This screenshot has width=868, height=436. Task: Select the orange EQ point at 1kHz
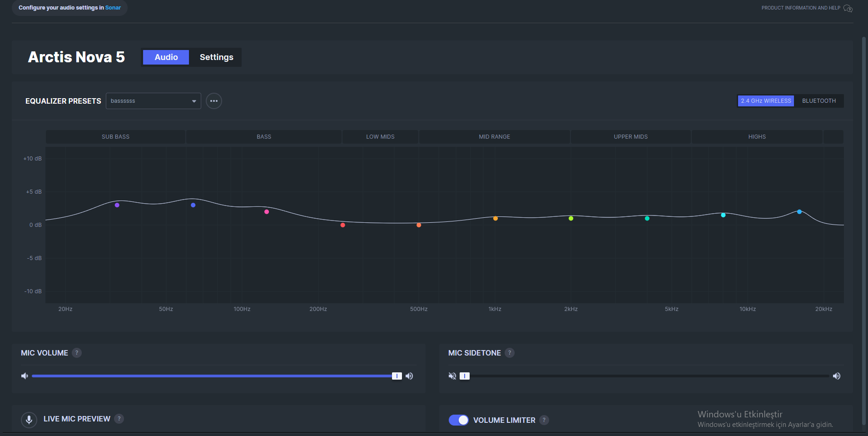pyautogui.click(x=496, y=219)
